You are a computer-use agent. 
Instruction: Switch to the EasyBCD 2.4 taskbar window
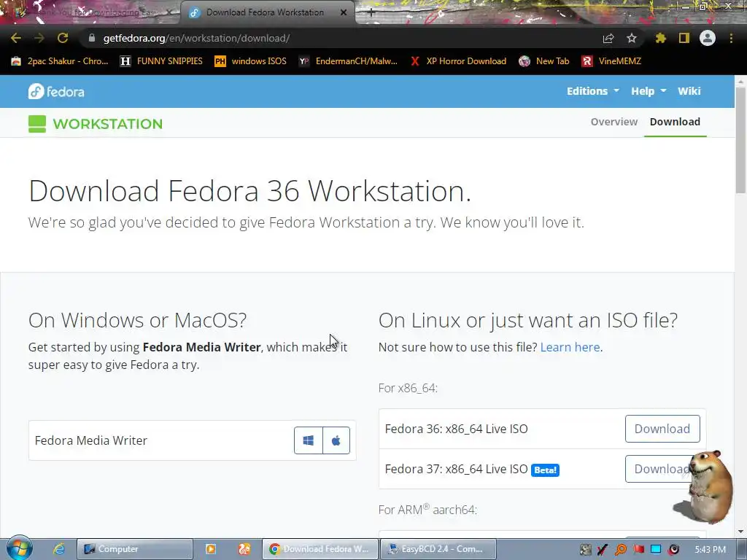(x=438, y=549)
